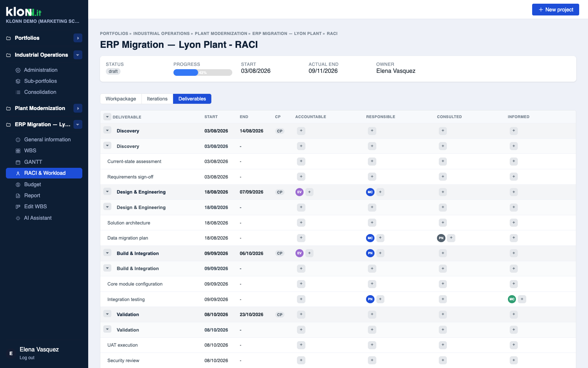
Task: Open the Budget sidebar item
Action: click(44, 184)
